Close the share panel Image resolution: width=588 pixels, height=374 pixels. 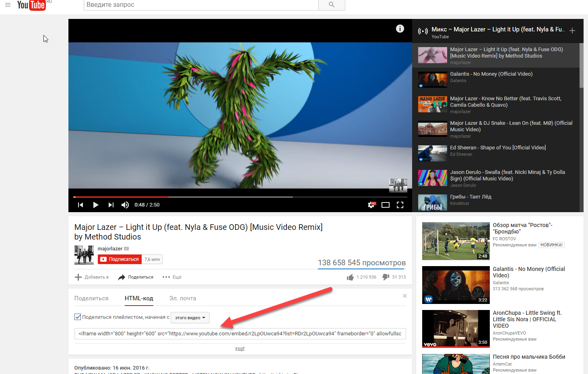click(405, 296)
